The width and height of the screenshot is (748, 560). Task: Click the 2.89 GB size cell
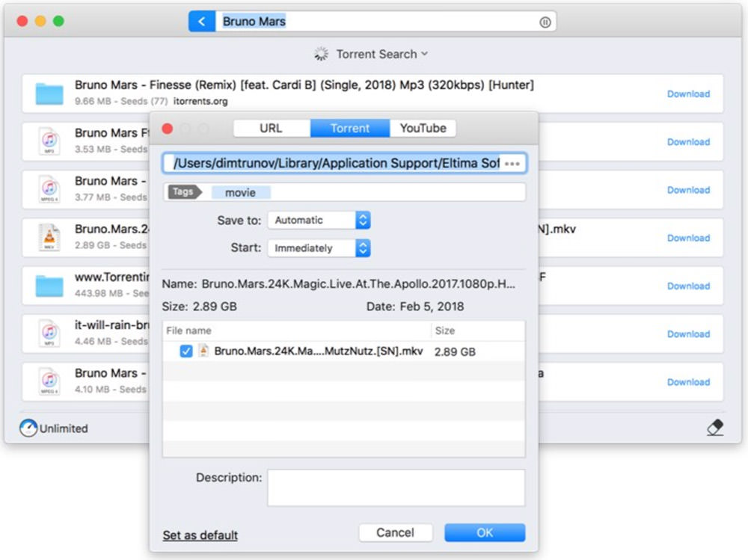click(455, 351)
